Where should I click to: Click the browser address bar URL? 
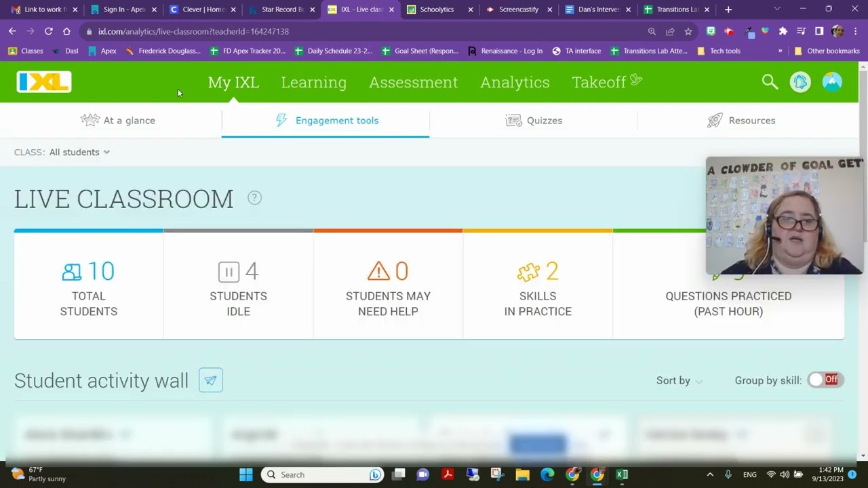click(x=193, y=31)
